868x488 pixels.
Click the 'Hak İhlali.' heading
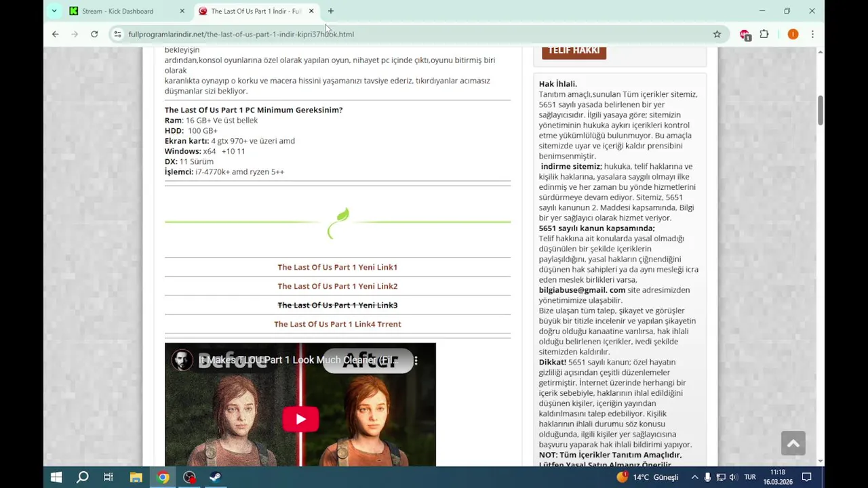click(x=557, y=84)
